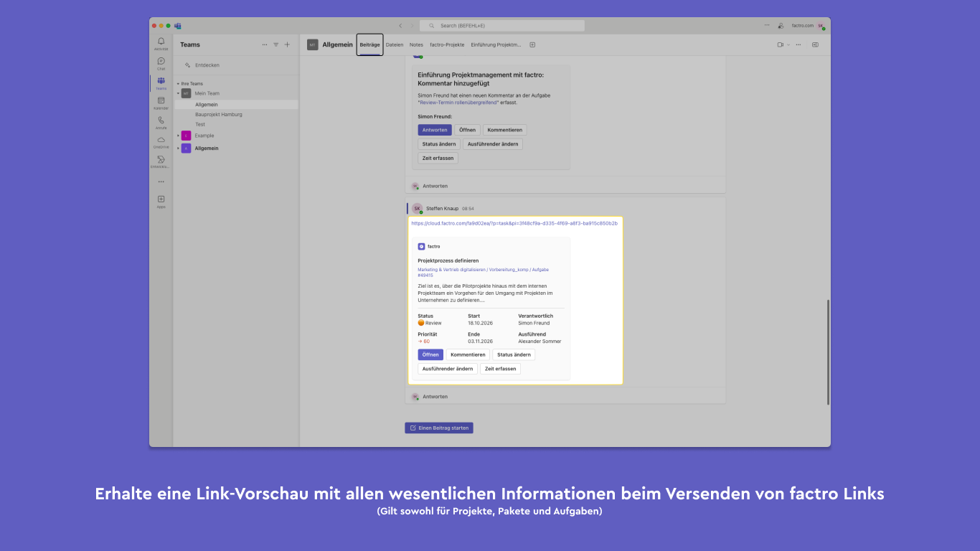The width and height of the screenshot is (980, 551).
Task: Open the Apps plus icon
Action: tap(161, 199)
